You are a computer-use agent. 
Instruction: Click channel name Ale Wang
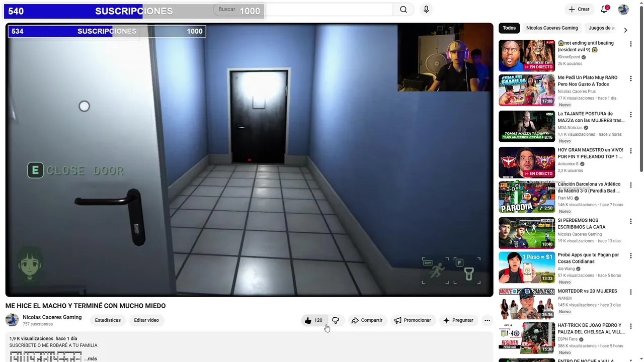(x=567, y=269)
